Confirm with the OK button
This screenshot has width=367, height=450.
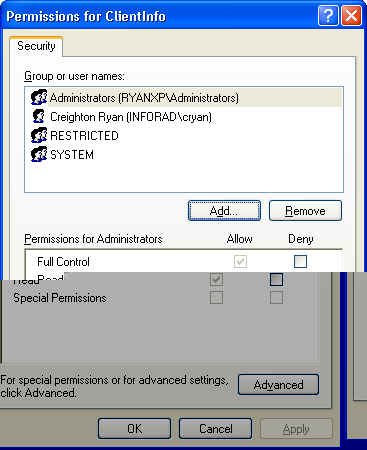(134, 429)
